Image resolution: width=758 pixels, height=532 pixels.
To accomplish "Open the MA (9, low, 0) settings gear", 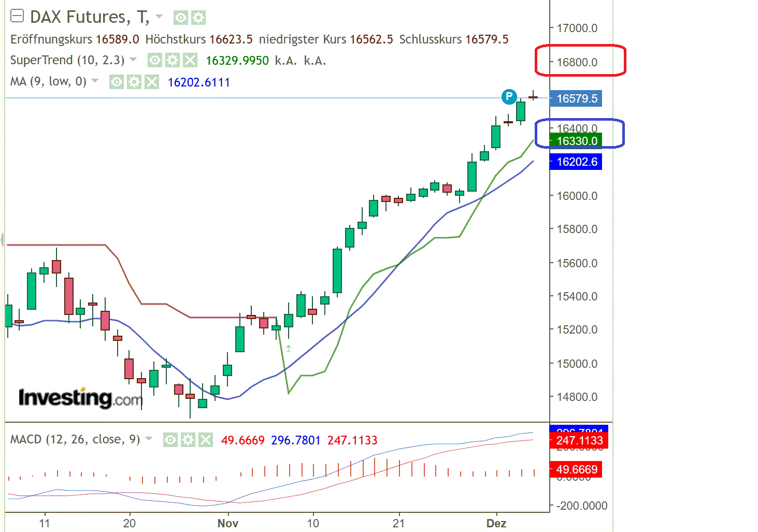I will 134,81.
